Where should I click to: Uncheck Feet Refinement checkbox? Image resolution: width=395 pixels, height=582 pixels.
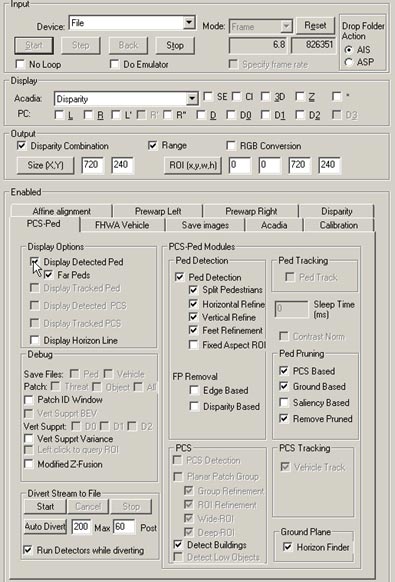[x=193, y=330]
